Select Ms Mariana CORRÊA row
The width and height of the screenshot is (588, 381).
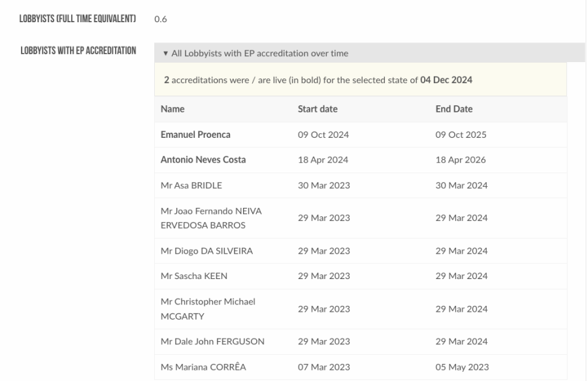coord(361,367)
